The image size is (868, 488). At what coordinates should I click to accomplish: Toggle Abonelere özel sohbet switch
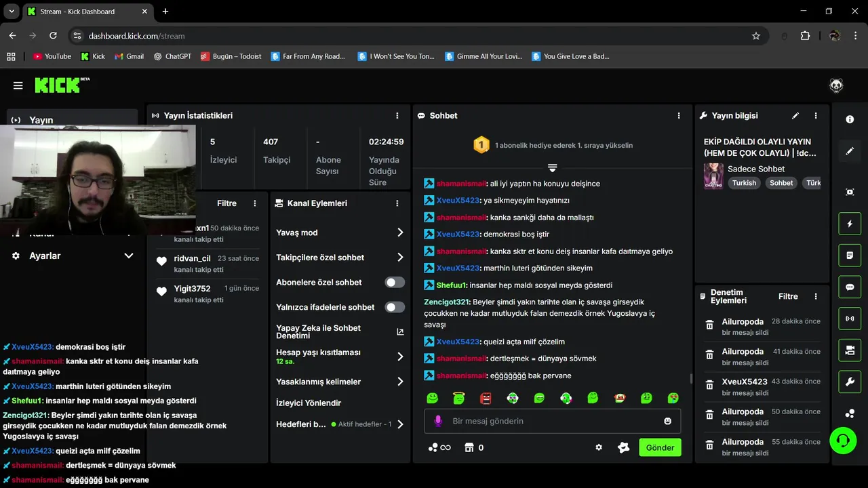(395, 283)
